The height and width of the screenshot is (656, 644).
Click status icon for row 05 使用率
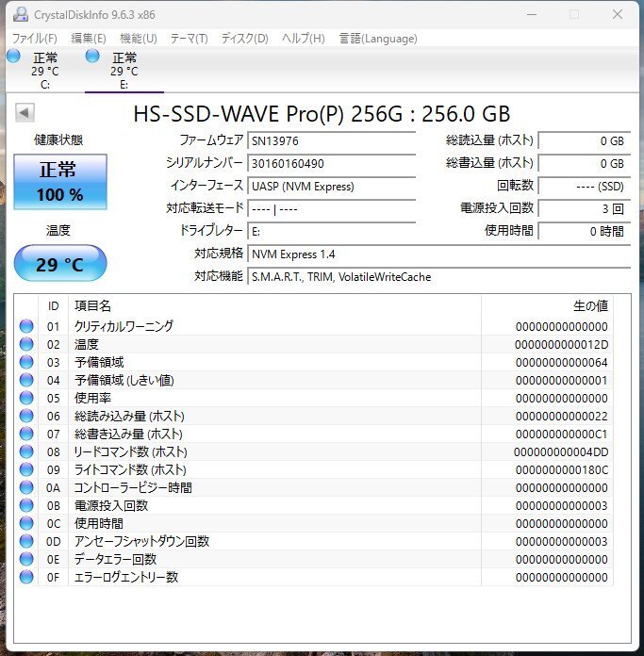click(x=26, y=398)
